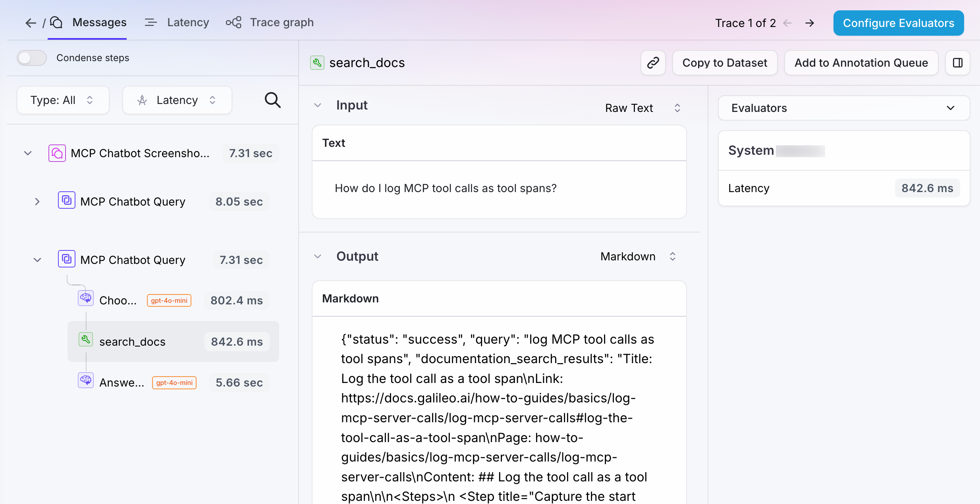The width and height of the screenshot is (980, 504).
Task: Click the chat bubble icon beside Messages
Action: click(57, 23)
